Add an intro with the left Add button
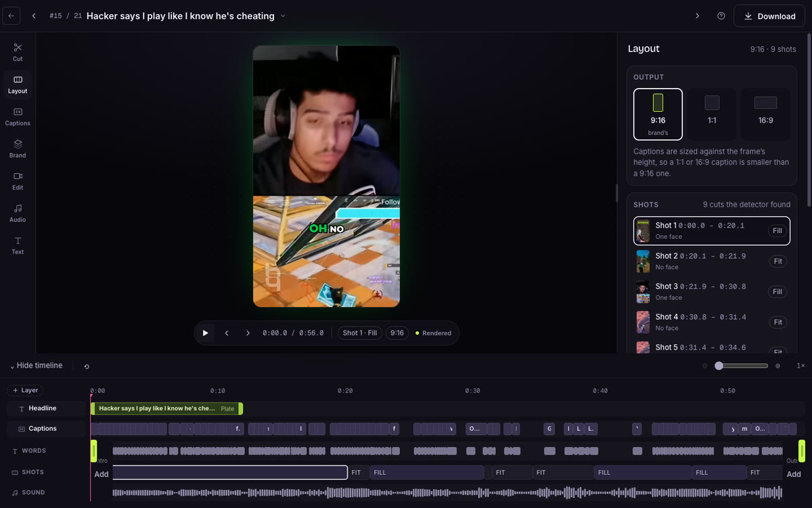 [101, 474]
